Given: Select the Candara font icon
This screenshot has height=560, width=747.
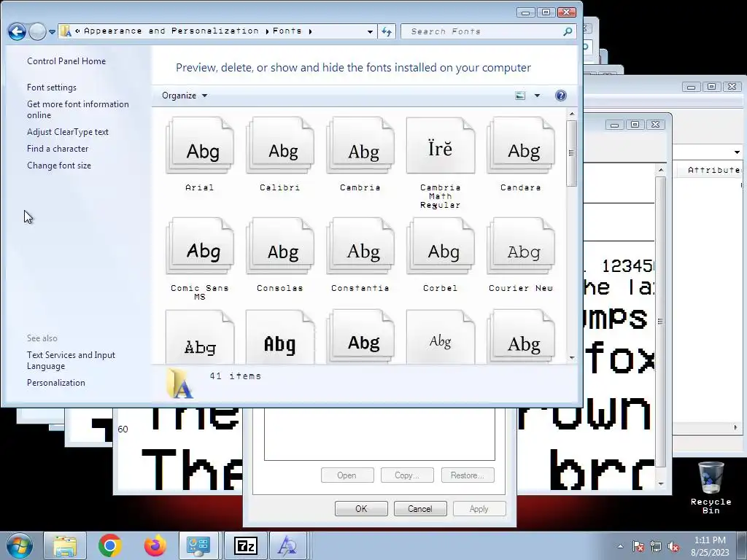Looking at the screenshot, I should point(521,146).
